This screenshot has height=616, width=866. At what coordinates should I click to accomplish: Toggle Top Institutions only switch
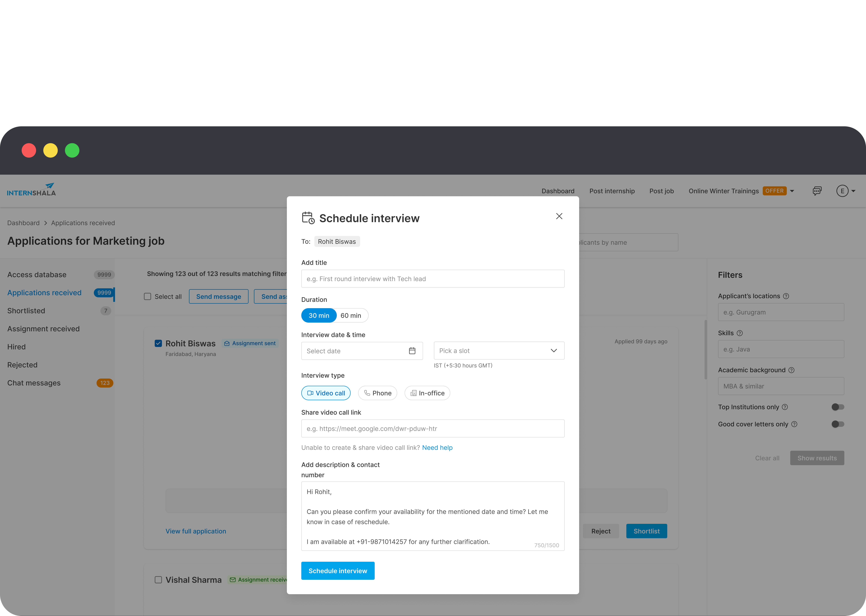[x=838, y=407]
